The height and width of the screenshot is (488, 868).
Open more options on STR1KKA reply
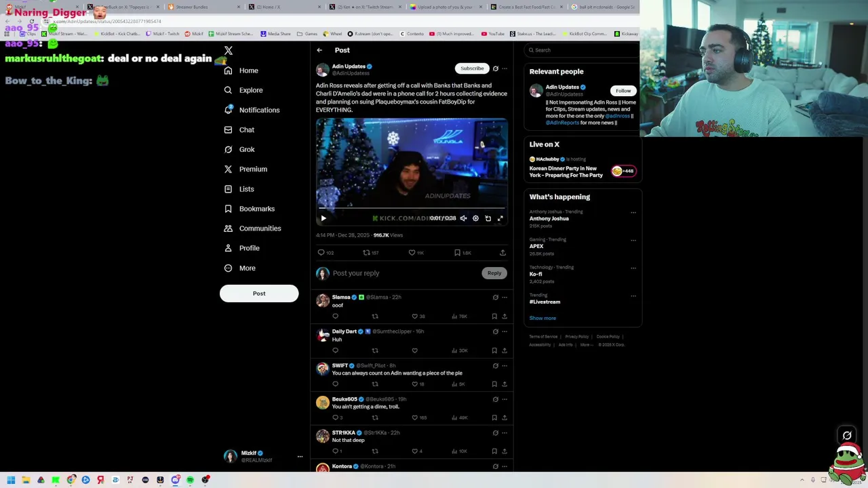pos(504,433)
